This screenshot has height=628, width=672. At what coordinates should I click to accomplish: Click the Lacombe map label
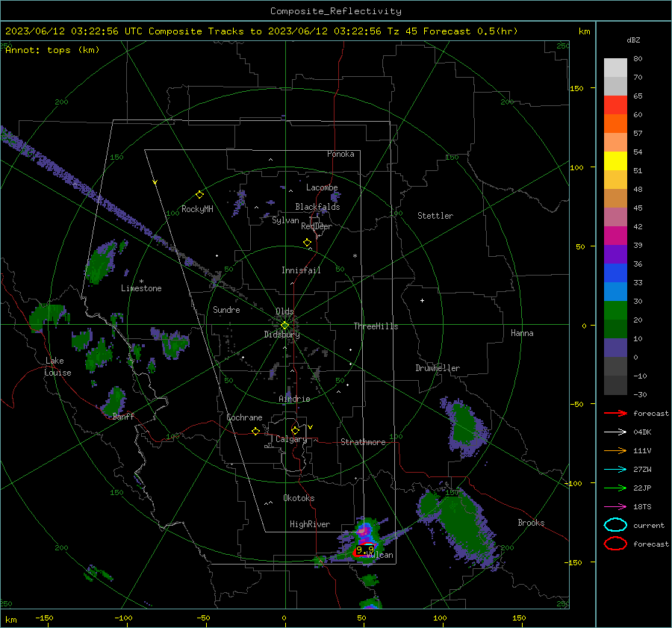coord(322,187)
